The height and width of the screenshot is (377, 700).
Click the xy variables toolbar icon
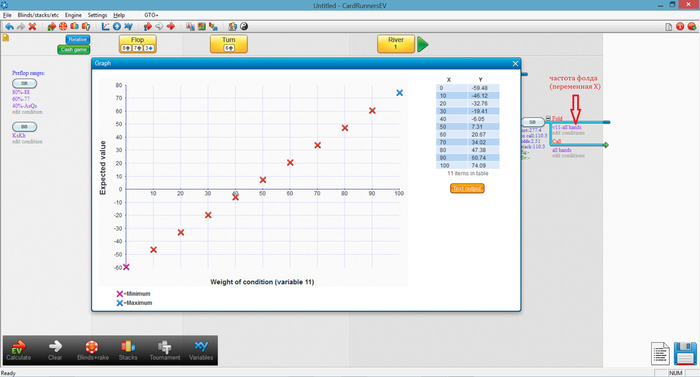(129, 27)
